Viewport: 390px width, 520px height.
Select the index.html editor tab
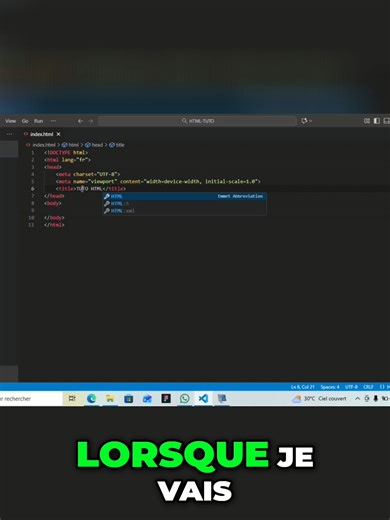pos(42,134)
